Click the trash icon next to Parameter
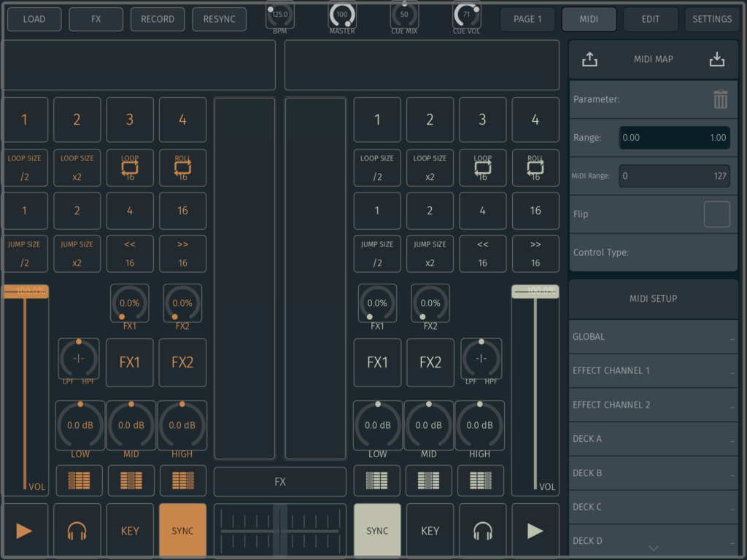 click(x=721, y=100)
